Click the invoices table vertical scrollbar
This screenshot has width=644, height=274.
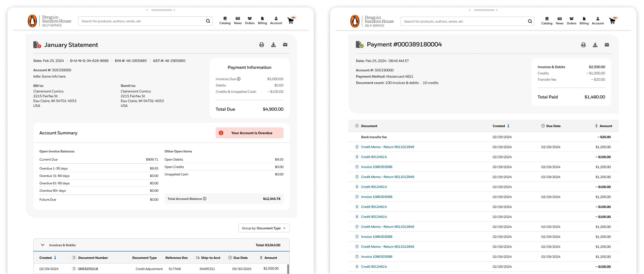[x=288, y=269]
